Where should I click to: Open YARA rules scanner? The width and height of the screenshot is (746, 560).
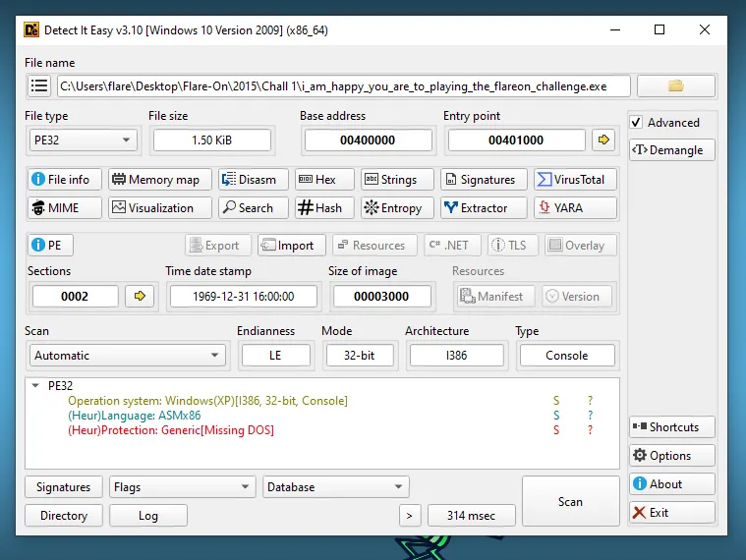[575, 208]
